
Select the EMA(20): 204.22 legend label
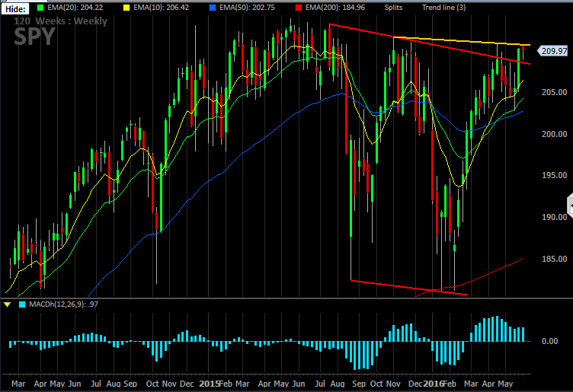75,8
